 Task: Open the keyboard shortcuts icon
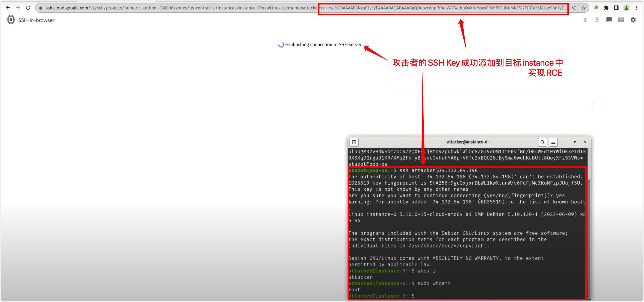621,20
